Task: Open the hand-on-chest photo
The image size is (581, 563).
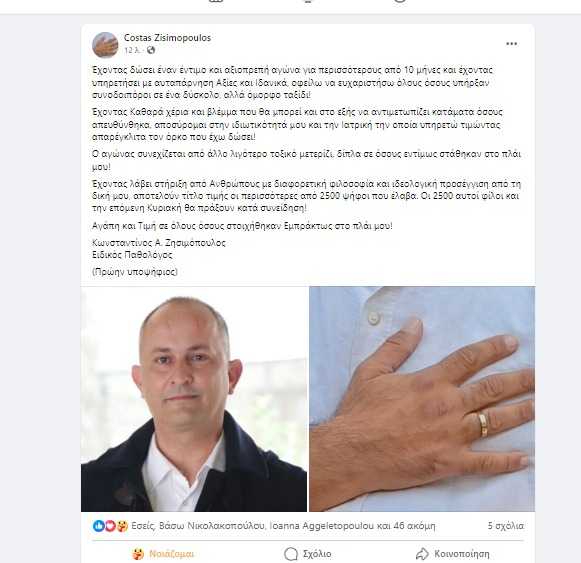Action: (x=422, y=399)
